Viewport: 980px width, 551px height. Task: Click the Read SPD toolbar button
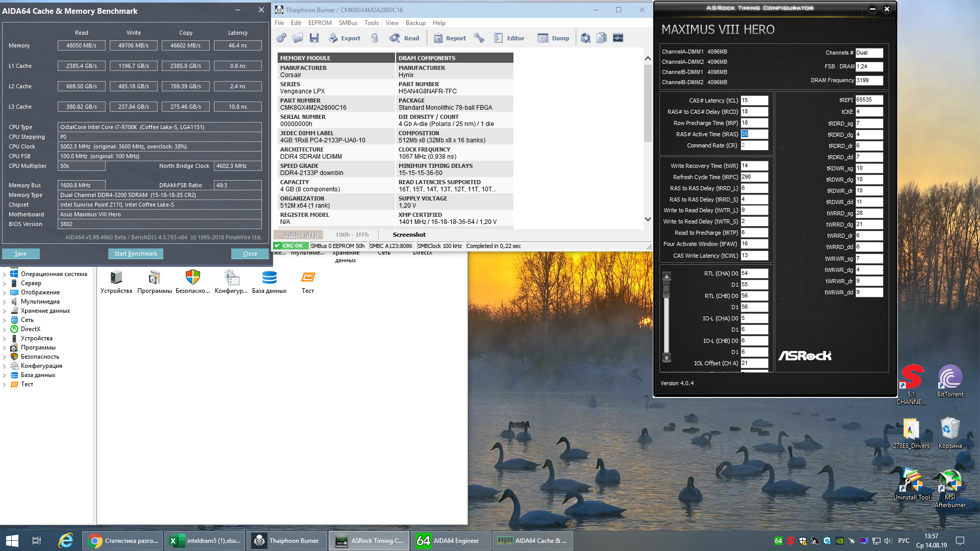pos(404,38)
